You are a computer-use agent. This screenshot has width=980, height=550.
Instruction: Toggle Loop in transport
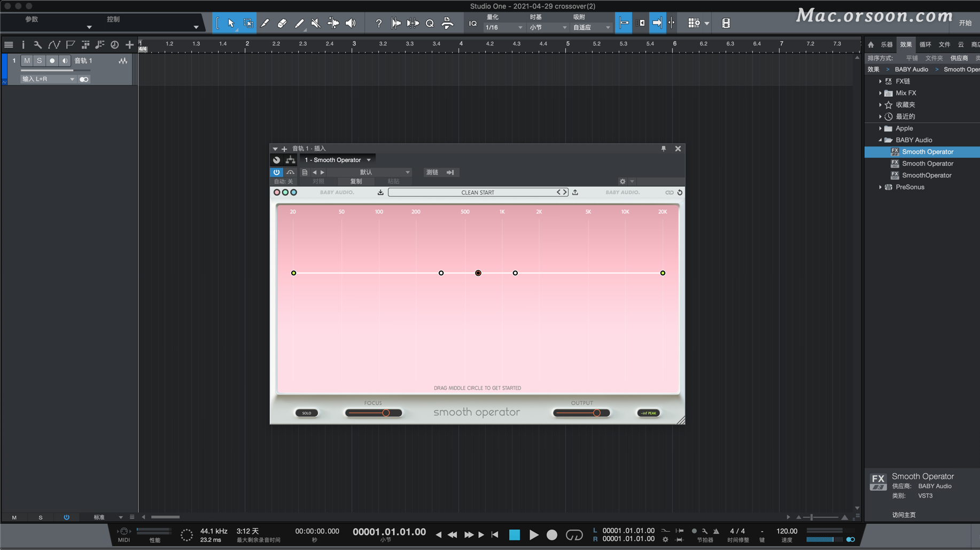click(x=574, y=534)
